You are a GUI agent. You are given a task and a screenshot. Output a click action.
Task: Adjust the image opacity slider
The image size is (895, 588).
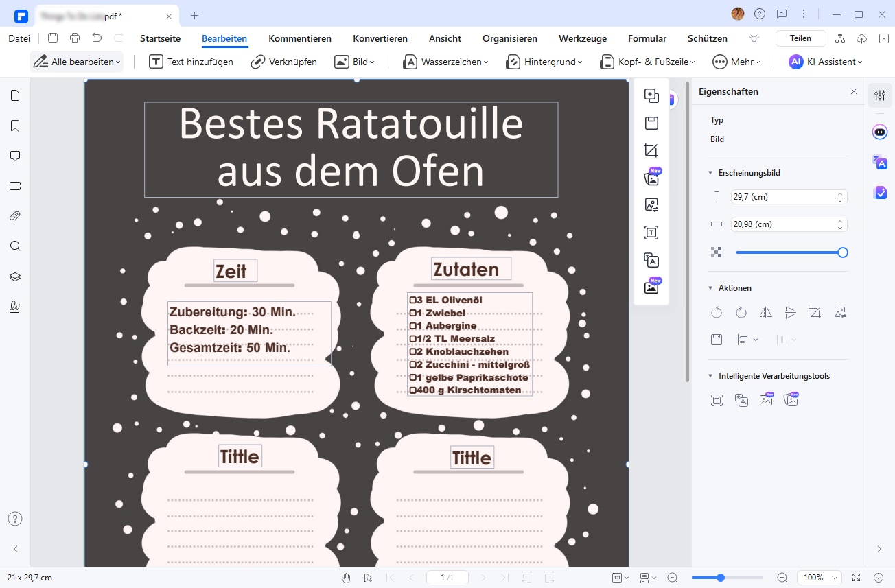click(789, 252)
